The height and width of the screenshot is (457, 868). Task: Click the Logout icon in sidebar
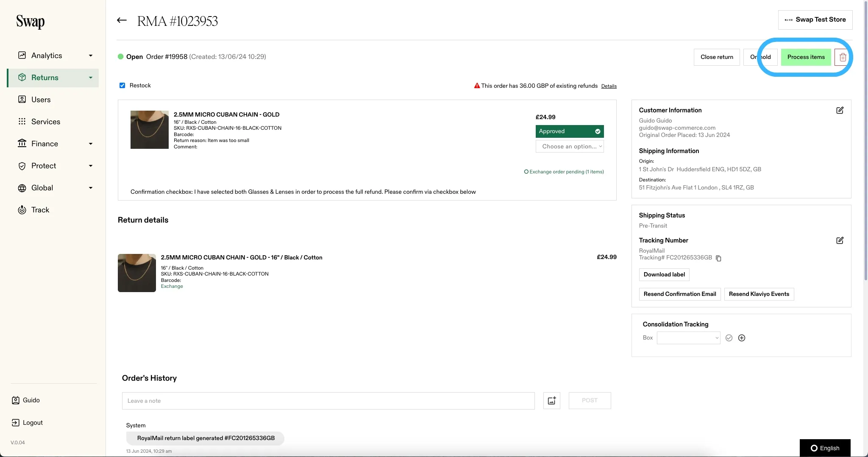[16, 423]
